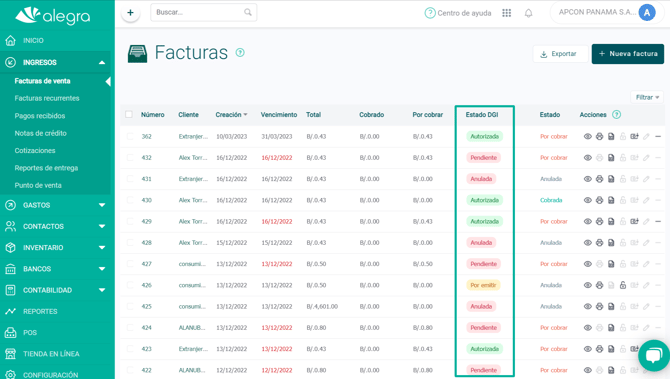Unlock invoice 426 with the lock icon
Viewport: 670px width, 379px height.
623,285
